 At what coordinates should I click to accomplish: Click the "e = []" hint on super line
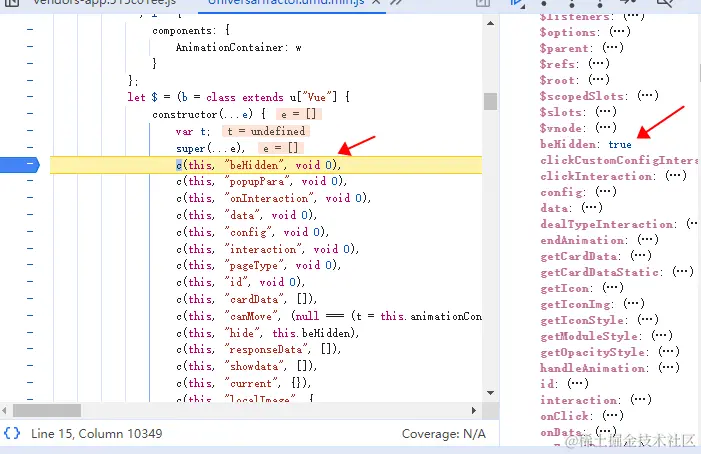point(280,148)
